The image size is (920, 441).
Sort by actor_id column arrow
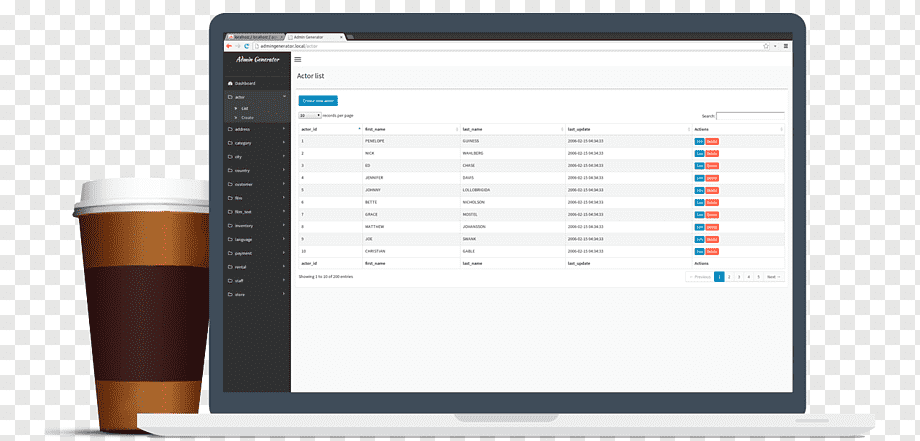pyautogui.click(x=359, y=128)
